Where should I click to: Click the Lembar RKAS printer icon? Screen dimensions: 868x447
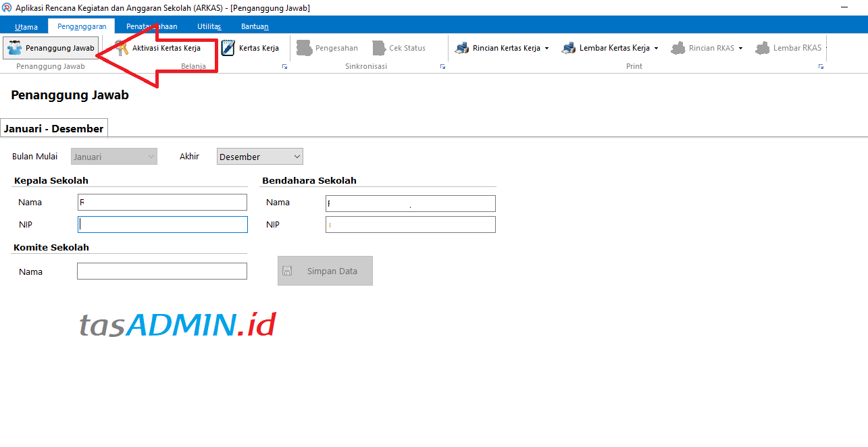point(763,47)
